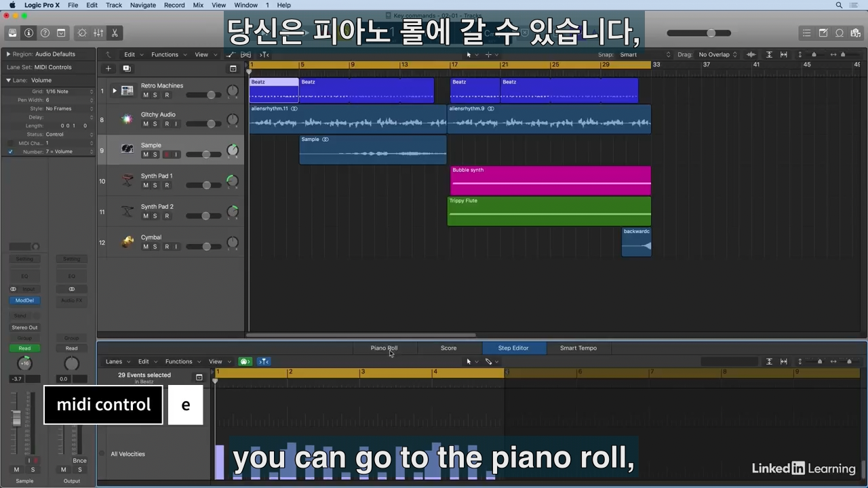The height and width of the screenshot is (488, 868).
Task: Open the Grid 1/16 Note dropdown
Action: (x=69, y=91)
